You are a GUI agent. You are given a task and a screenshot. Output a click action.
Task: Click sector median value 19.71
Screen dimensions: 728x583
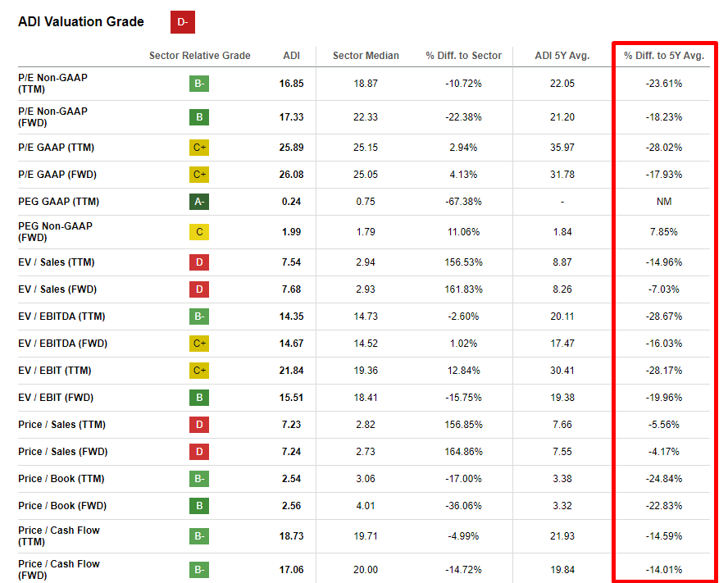coord(366,536)
